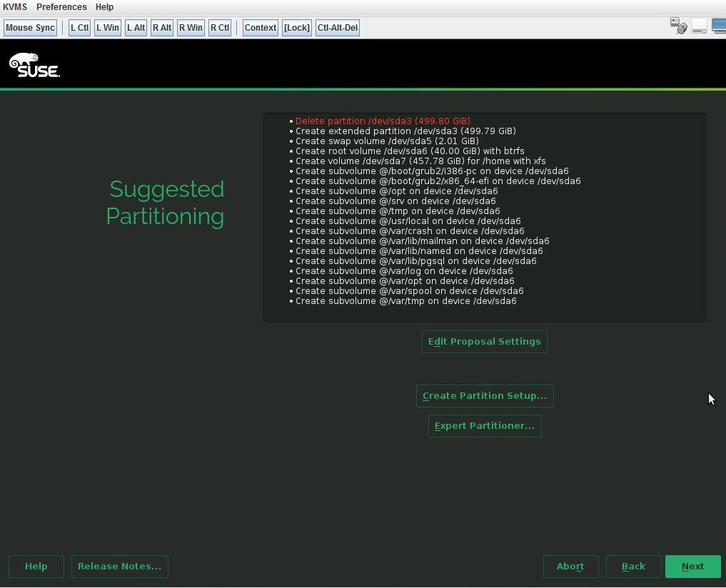Open Edit Proposal Settings
The image size is (726, 588).
click(x=485, y=341)
